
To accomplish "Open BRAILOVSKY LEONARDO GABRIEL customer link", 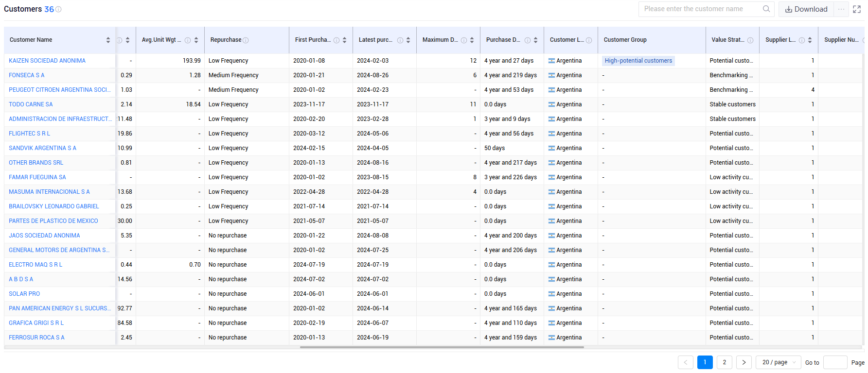I will click(54, 206).
